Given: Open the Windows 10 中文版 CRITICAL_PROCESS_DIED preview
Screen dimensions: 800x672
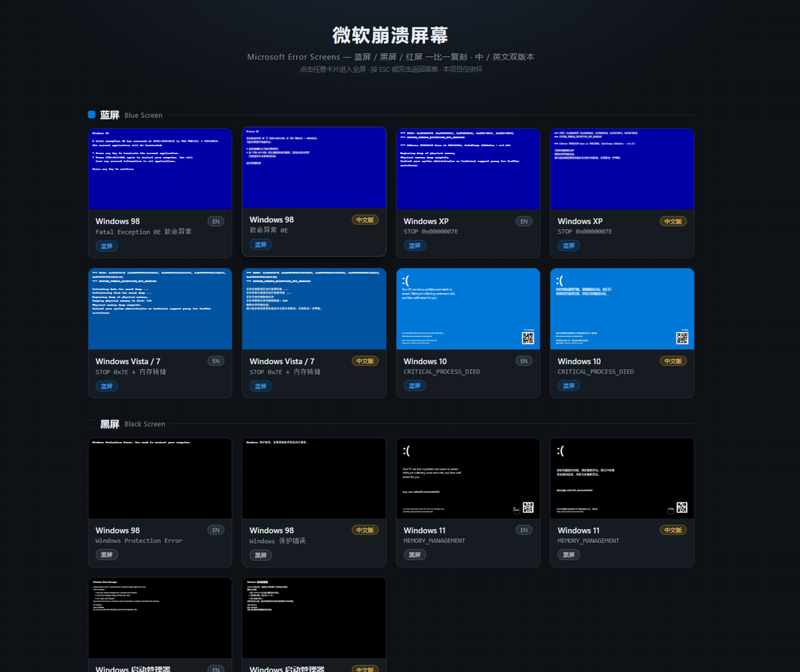Looking at the screenshot, I should 622,309.
